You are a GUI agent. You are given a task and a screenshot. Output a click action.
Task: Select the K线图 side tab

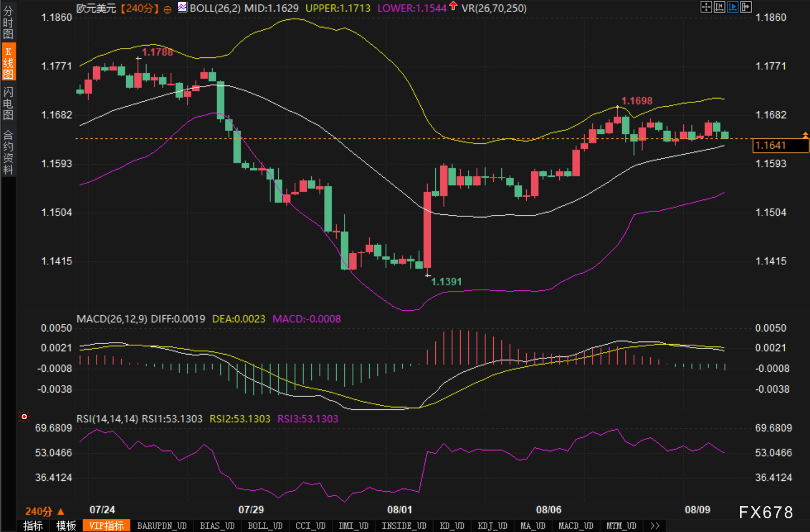pos(8,63)
